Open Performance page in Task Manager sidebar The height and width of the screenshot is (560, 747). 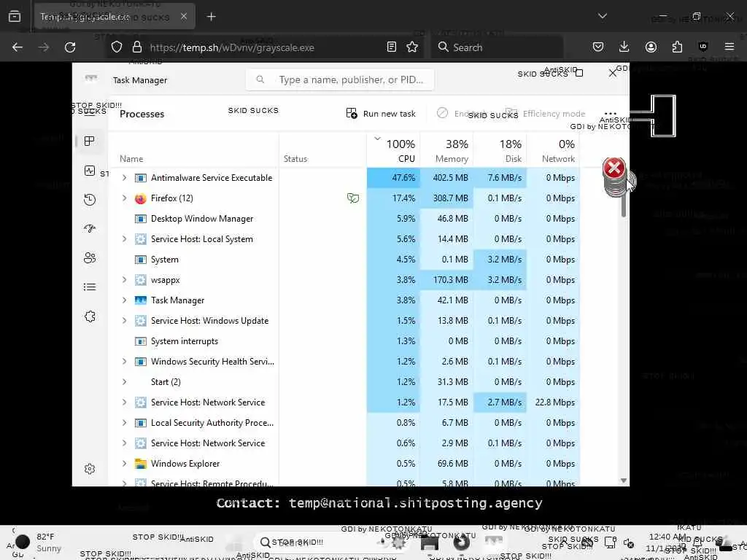coord(89,171)
